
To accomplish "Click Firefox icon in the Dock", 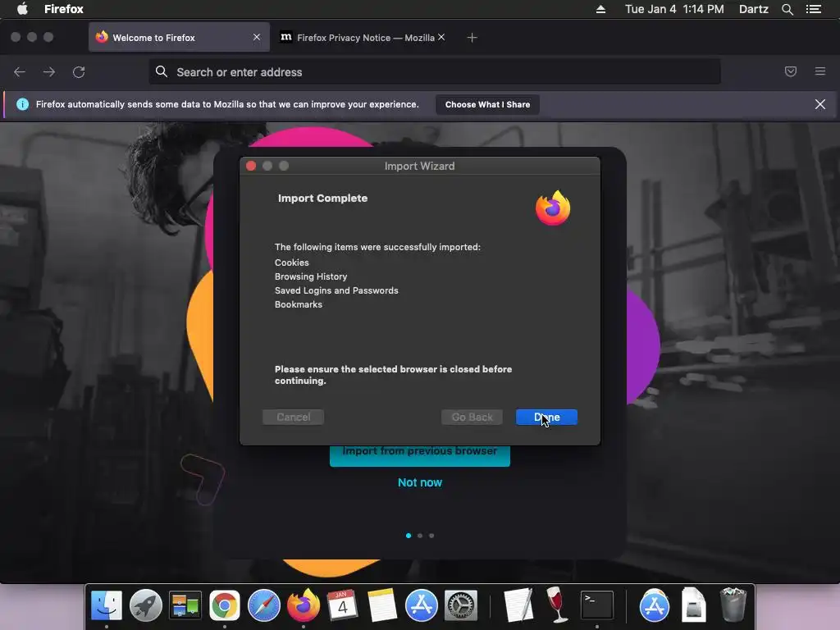I will [x=304, y=605].
